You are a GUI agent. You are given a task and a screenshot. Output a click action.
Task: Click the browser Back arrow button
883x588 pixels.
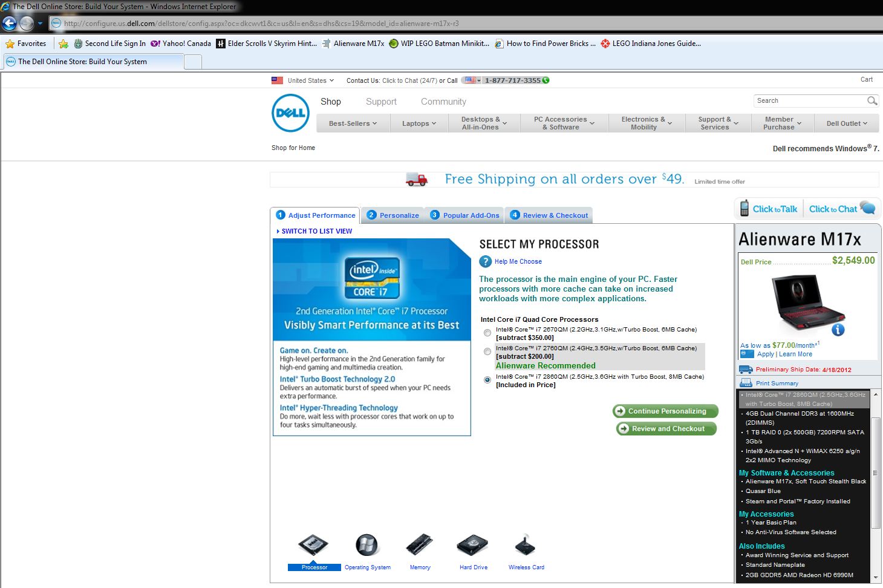pyautogui.click(x=10, y=24)
